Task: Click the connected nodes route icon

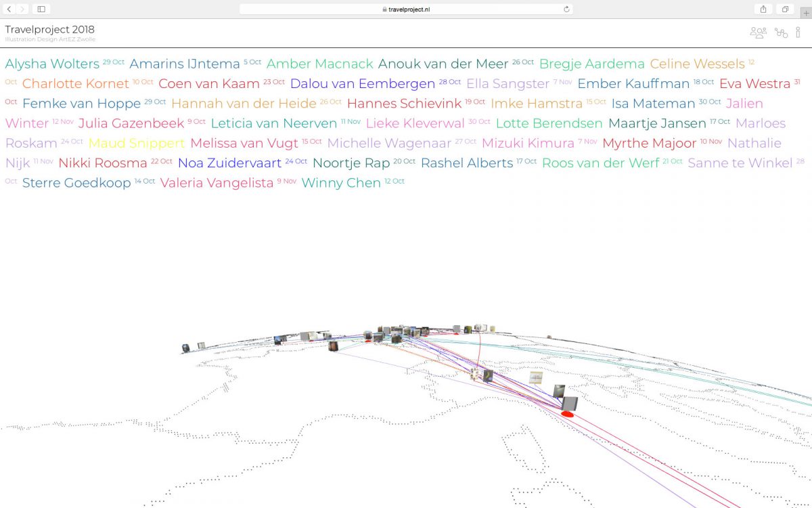Action: 781,33
